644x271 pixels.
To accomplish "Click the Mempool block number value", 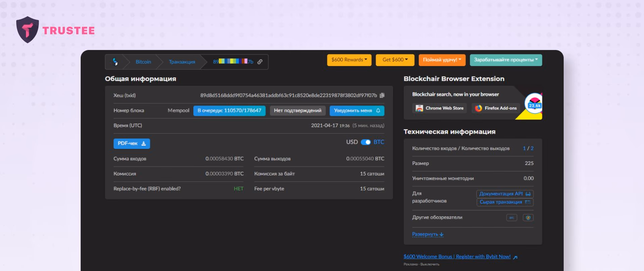I will click(x=178, y=111).
